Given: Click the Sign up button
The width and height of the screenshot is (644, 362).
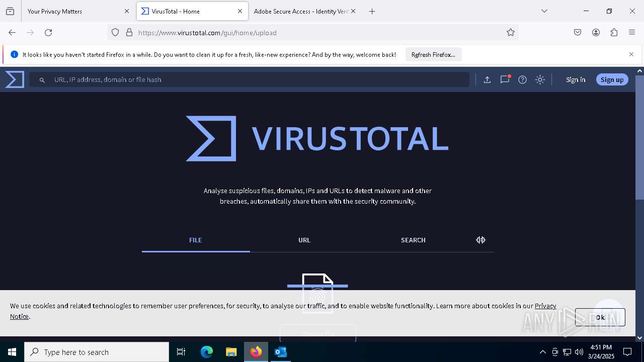Looking at the screenshot, I should pos(612,79).
